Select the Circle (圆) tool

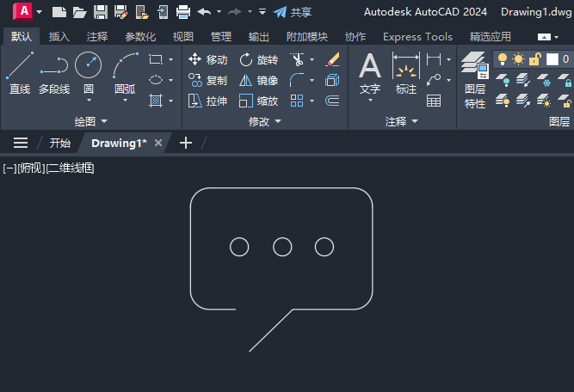[x=89, y=73]
